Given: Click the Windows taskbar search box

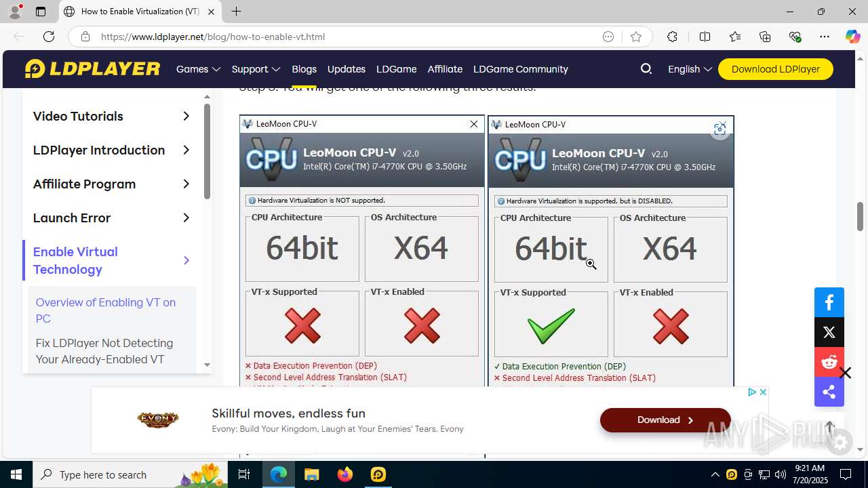Looking at the screenshot, I should [x=132, y=474].
